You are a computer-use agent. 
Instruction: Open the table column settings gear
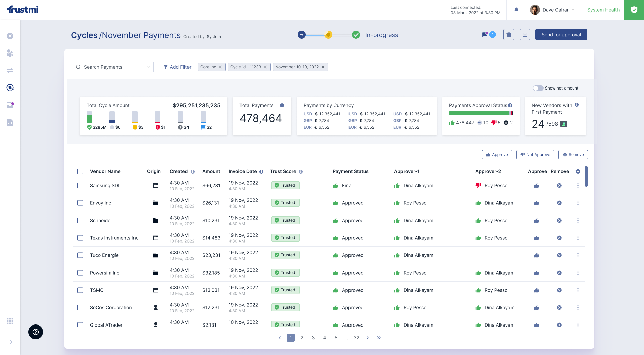[578, 171]
